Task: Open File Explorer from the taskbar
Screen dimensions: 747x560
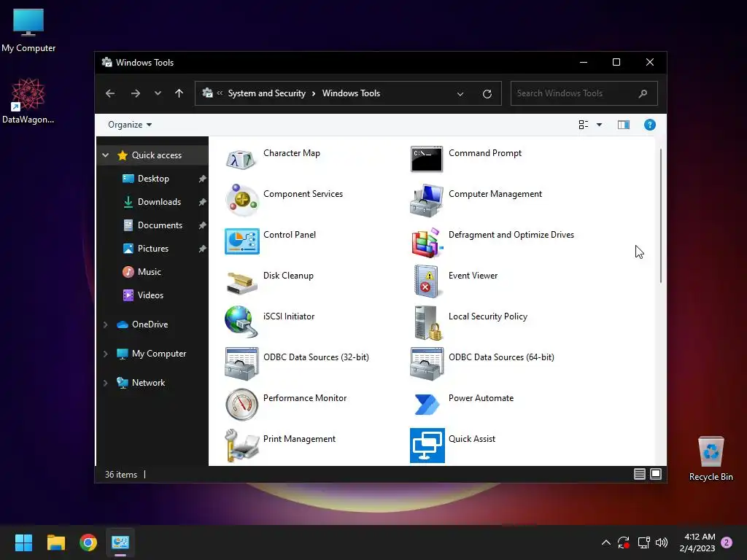Action: pyautogui.click(x=56, y=542)
